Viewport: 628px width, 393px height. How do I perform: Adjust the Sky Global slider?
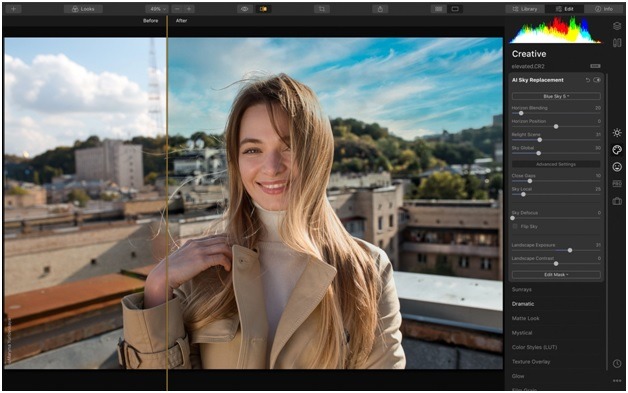(539, 153)
